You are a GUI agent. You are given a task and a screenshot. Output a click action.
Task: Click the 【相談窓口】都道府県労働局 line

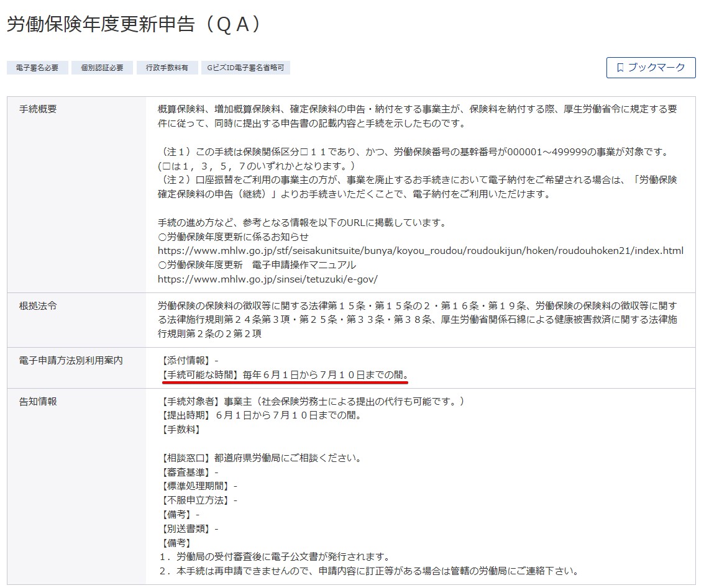[x=262, y=458]
